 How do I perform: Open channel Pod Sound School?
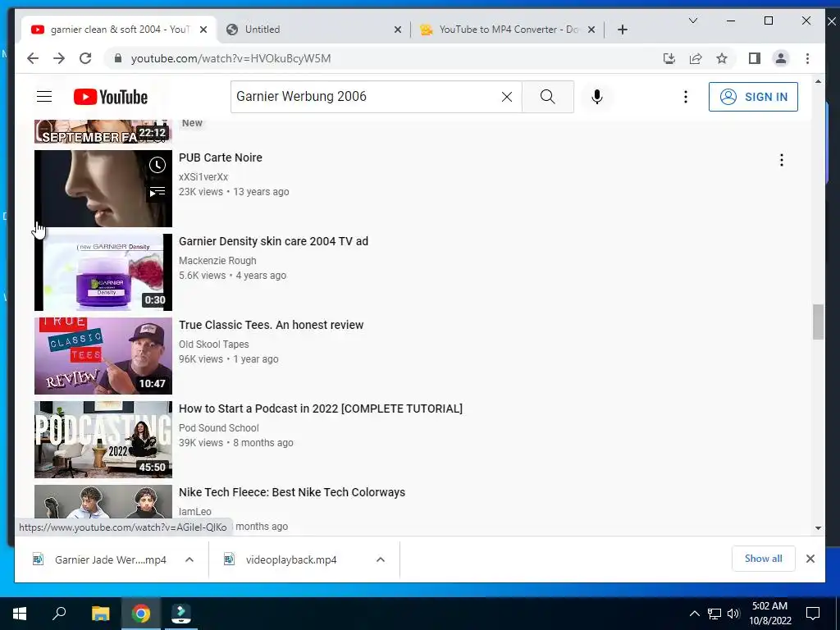click(218, 427)
